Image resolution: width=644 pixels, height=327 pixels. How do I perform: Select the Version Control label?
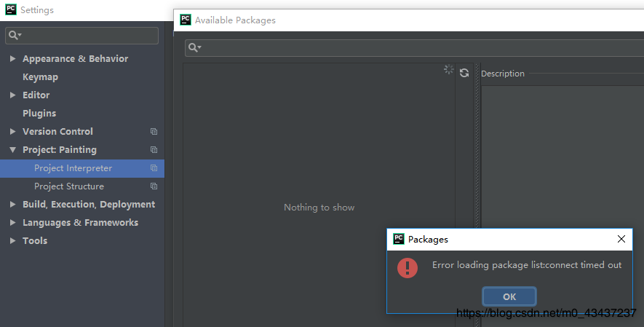coord(57,132)
